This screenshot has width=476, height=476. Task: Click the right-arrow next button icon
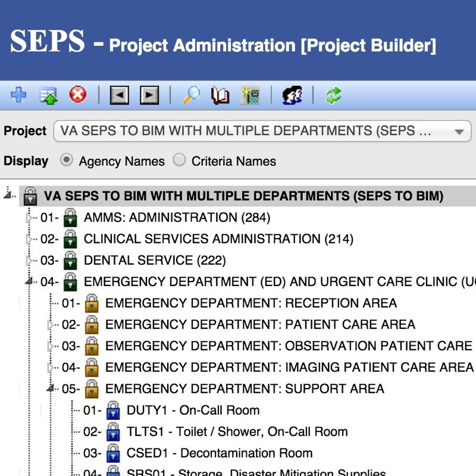point(149,95)
